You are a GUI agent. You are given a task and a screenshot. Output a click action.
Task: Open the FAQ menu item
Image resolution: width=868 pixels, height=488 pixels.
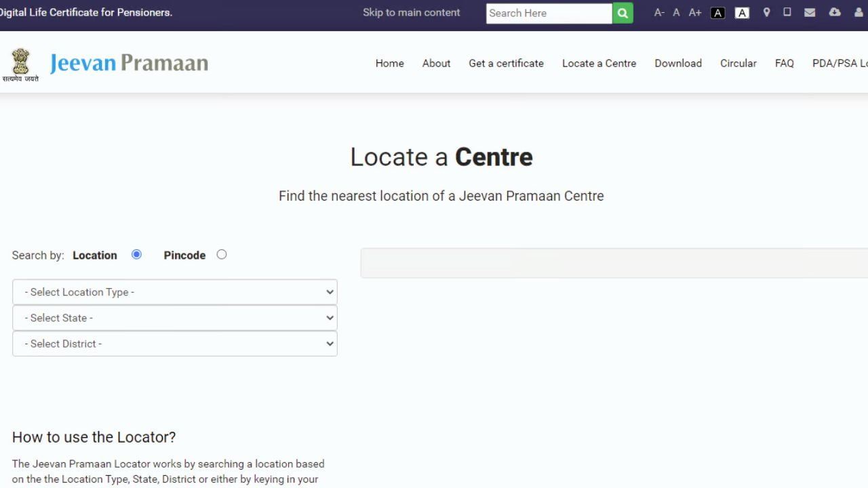point(785,63)
